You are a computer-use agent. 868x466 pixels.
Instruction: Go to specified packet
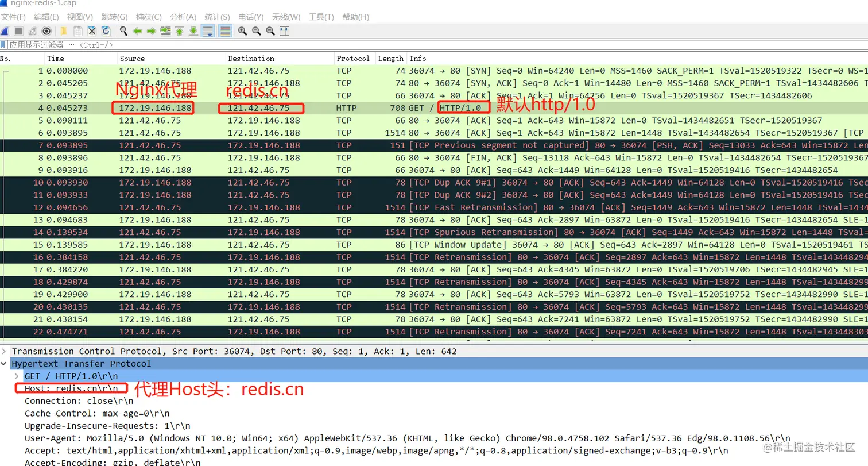point(166,31)
